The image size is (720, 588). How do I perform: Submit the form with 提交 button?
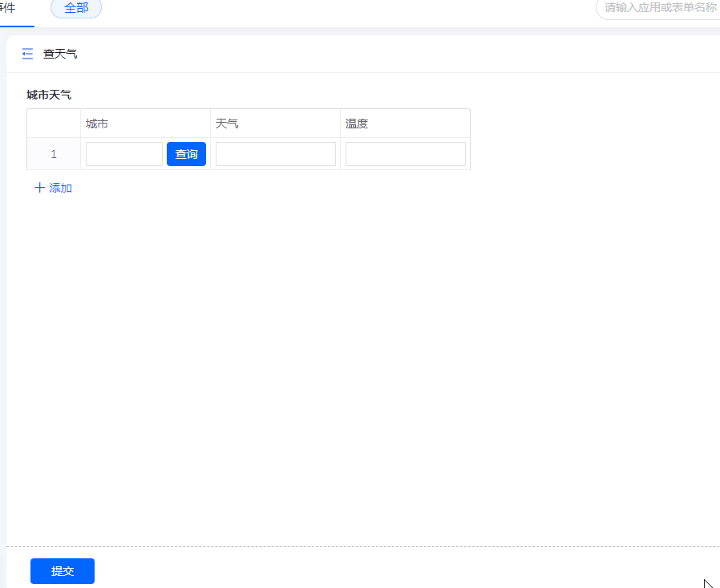tap(63, 571)
